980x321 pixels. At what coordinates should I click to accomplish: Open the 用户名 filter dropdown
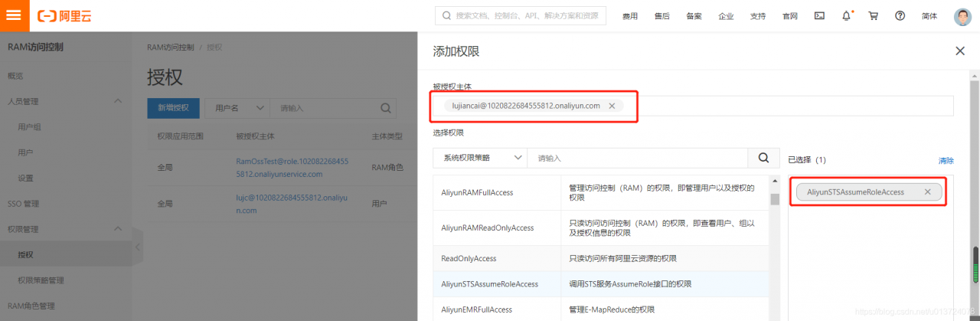(x=237, y=108)
